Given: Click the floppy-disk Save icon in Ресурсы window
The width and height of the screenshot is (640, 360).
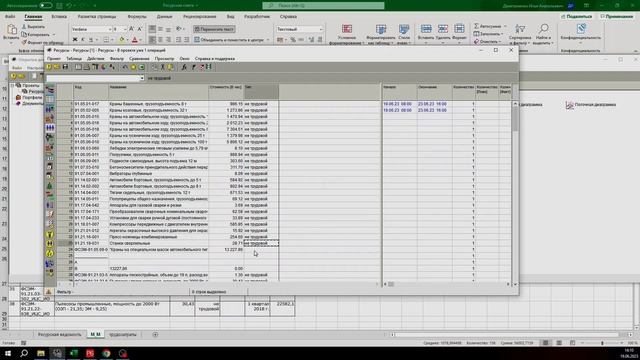Looking at the screenshot, I should pyautogui.click(x=65, y=67).
